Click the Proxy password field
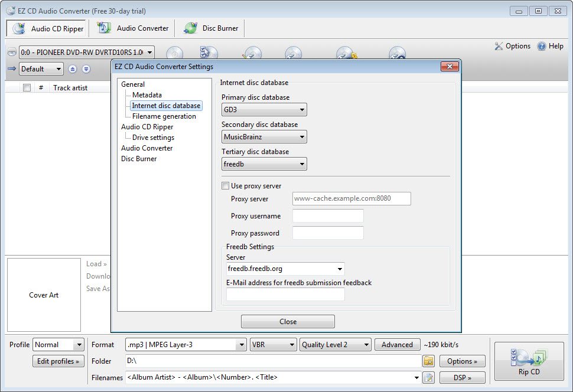The height and width of the screenshot is (392, 573). pyautogui.click(x=328, y=233)
